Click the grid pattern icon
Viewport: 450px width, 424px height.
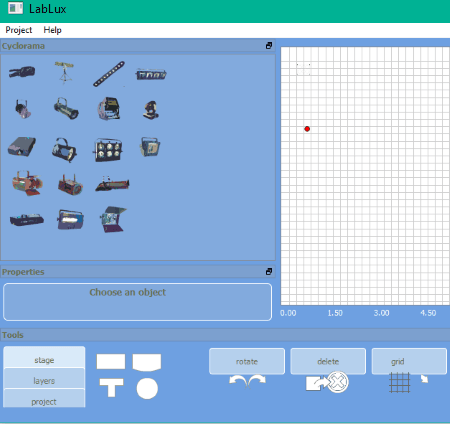click(x=399, y=383)
